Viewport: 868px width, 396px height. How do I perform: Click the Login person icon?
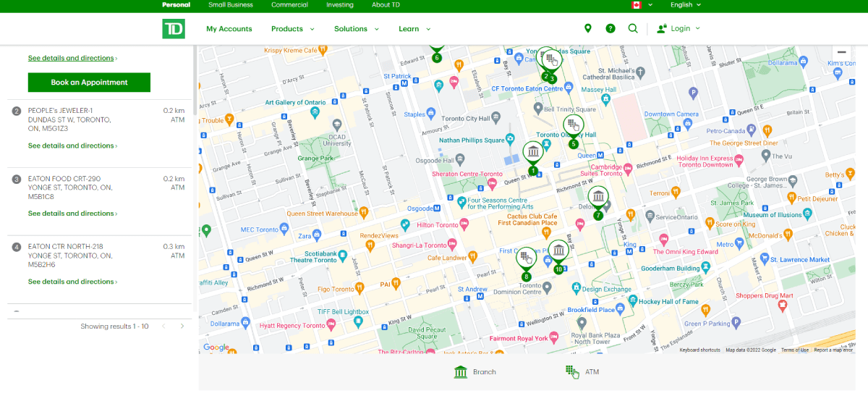tap(661, 29)
